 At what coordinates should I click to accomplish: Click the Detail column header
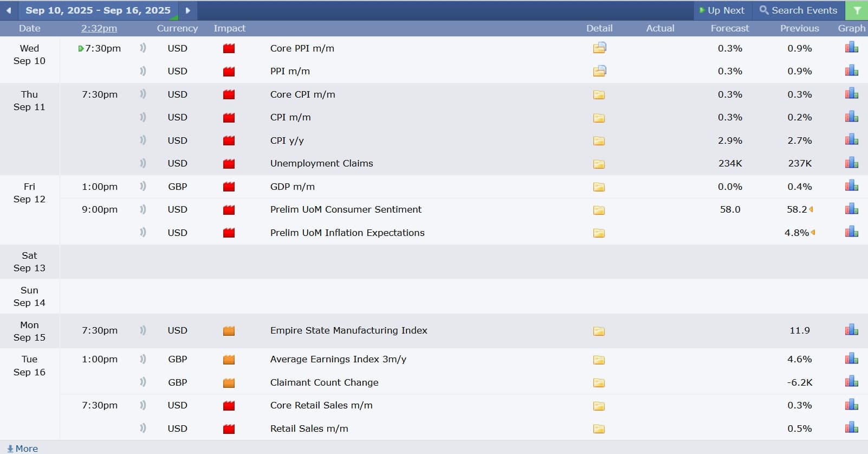[599, 28]
